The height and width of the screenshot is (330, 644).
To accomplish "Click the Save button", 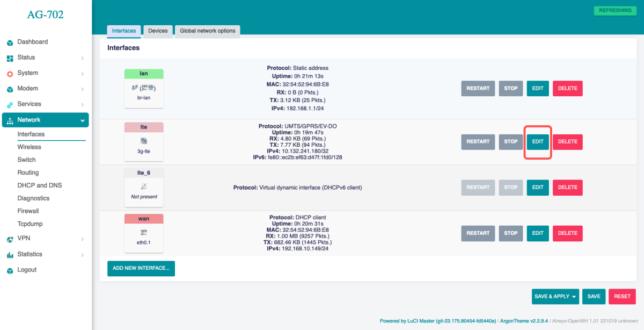I will pos(594,297).
